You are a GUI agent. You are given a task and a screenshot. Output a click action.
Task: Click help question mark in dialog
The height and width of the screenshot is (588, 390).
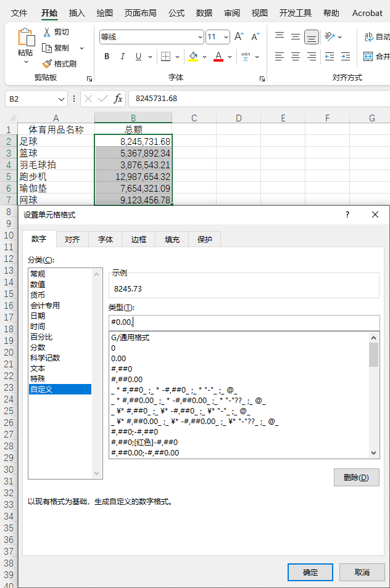(347, 214)
